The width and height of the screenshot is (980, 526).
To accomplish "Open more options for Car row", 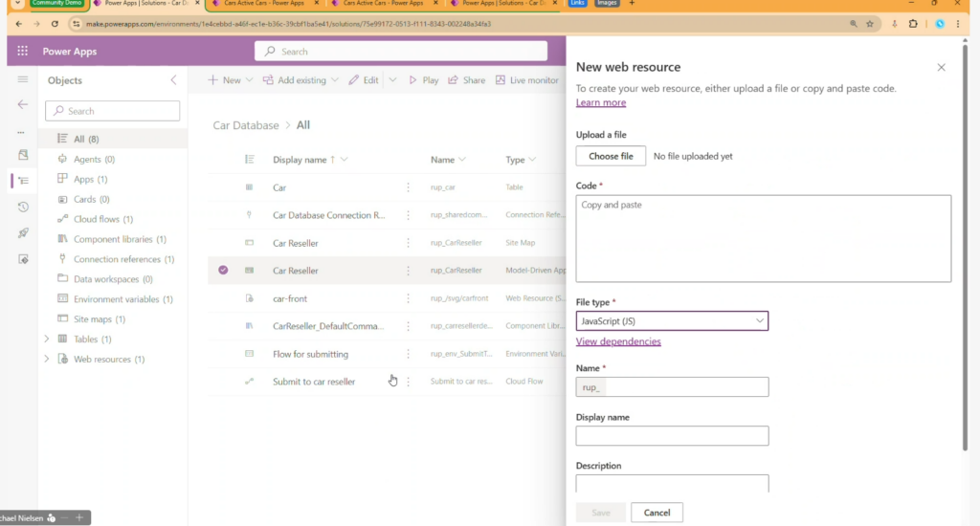I will pyautogui.click(x=408, y=187).
